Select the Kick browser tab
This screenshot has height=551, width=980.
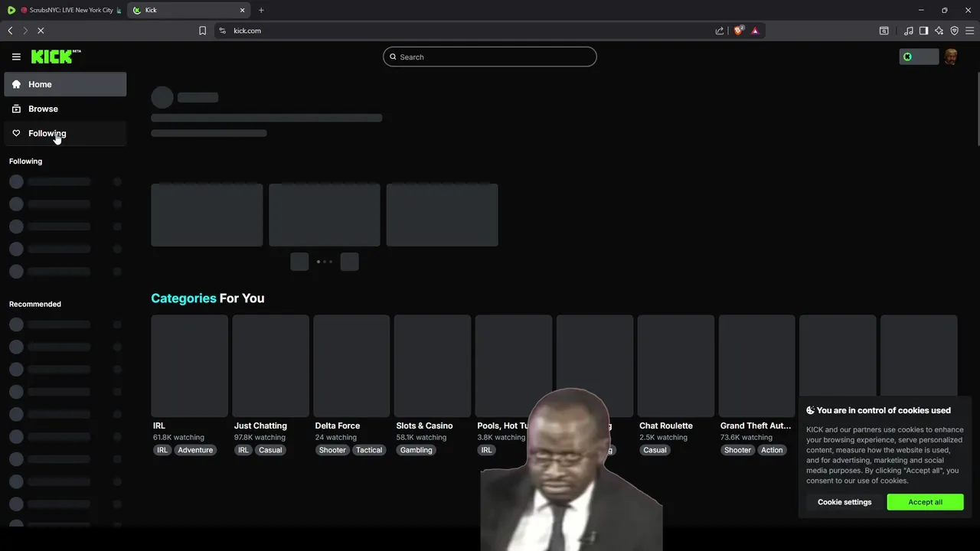coord(188,10)
